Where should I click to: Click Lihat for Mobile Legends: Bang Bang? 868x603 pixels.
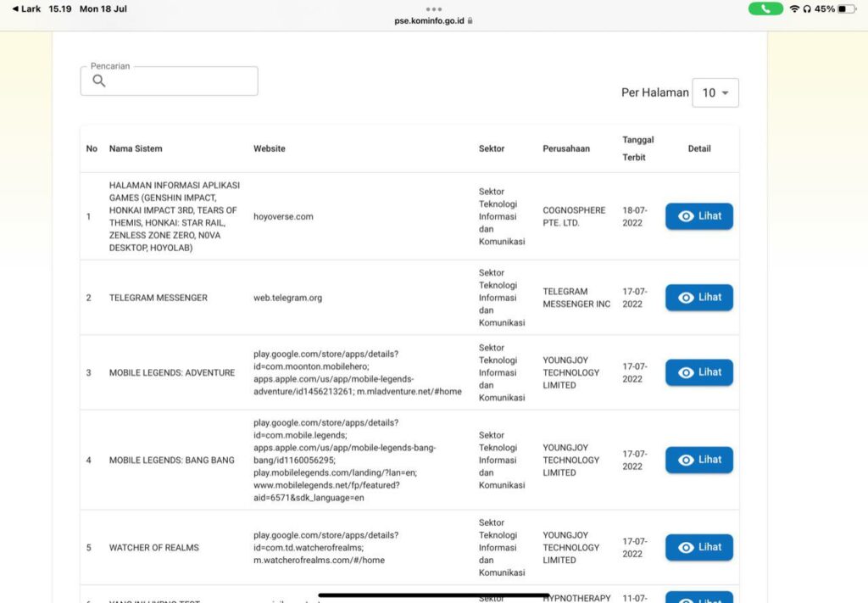699,460
